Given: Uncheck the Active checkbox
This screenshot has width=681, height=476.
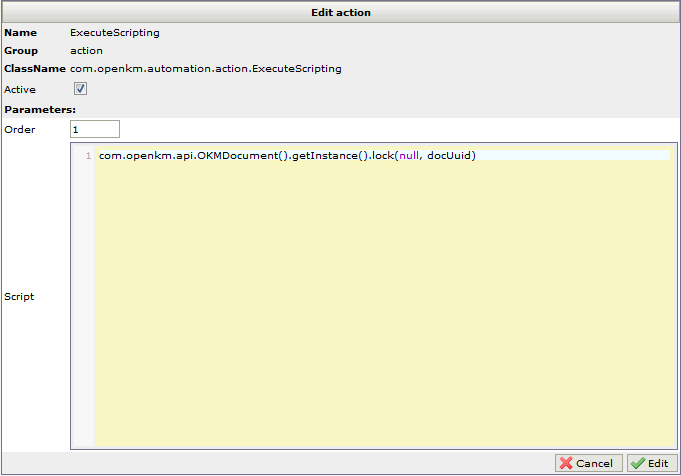Looking at the screenshot, I should pyautogui.click(x=80, y=89).
